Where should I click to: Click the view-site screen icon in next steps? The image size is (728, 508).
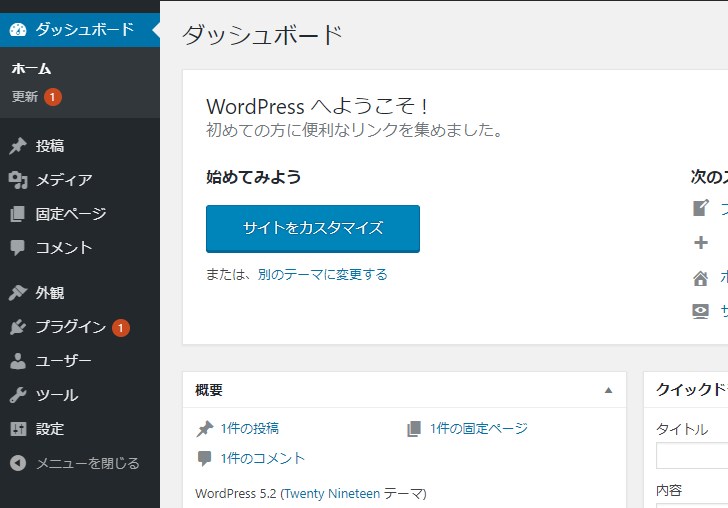pyautogui.click(x=701, y=311)
